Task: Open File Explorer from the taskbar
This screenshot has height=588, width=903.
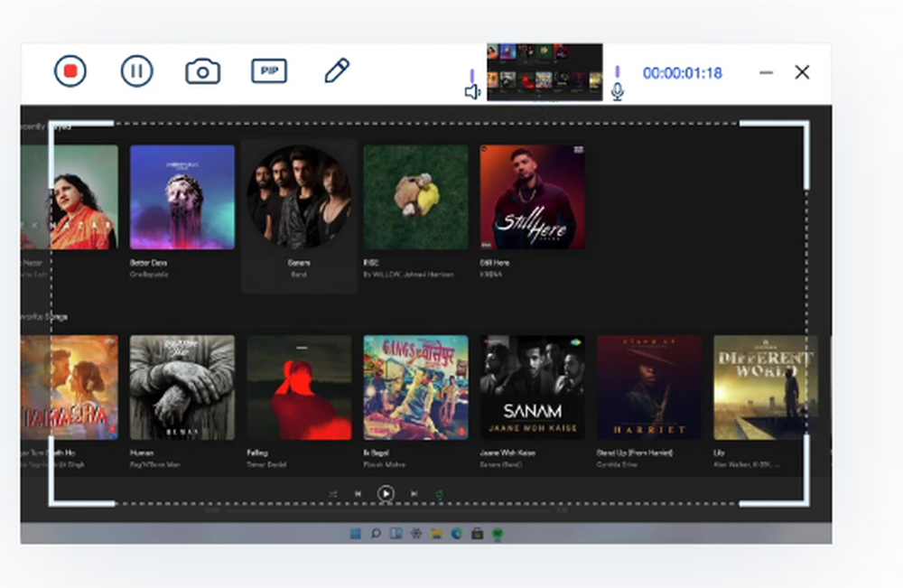Action: click(436, 534)
